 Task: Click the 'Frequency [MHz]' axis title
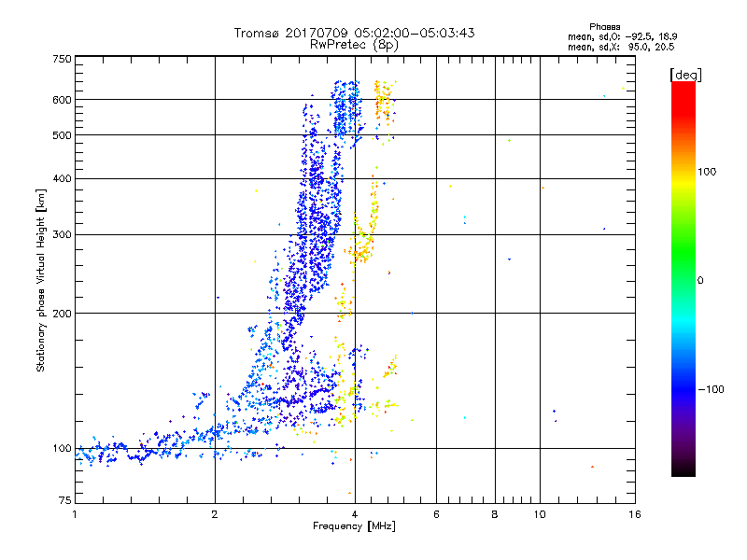(x=354, y=526)
